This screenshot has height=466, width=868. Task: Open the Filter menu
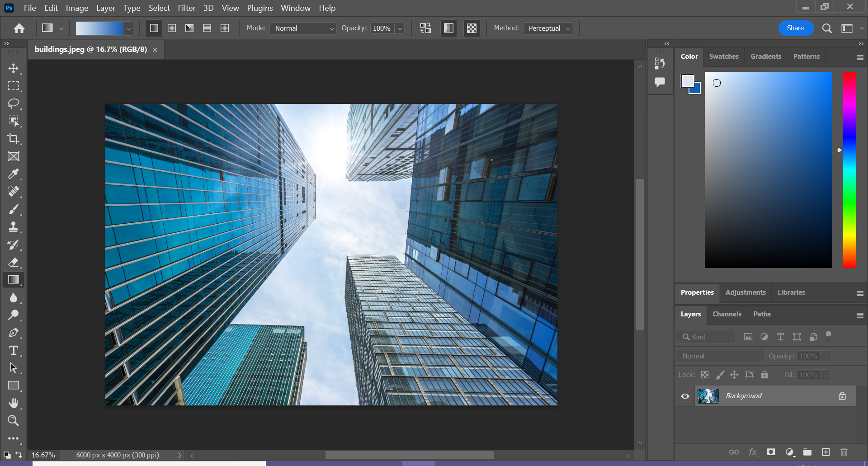186,8
